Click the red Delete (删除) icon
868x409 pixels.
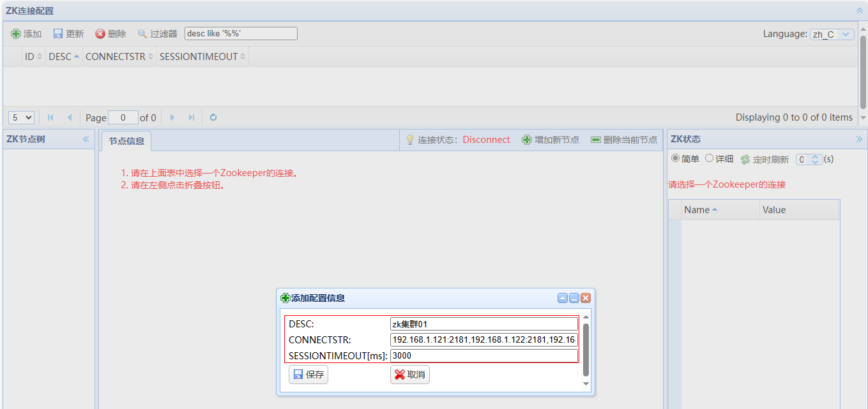(x=100, y=34)
